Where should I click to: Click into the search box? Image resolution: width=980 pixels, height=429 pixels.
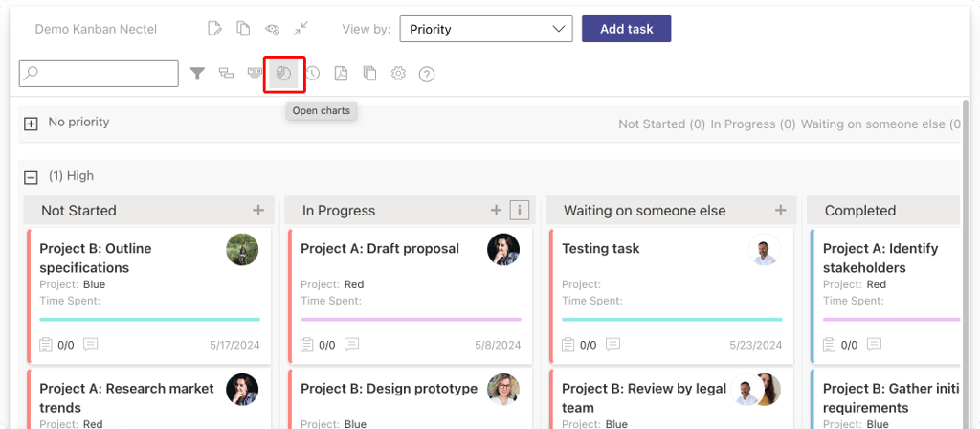99,74
